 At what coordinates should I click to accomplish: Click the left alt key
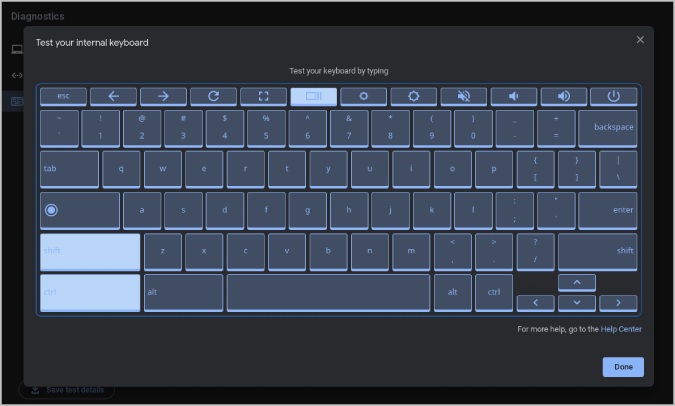(183, 292)
